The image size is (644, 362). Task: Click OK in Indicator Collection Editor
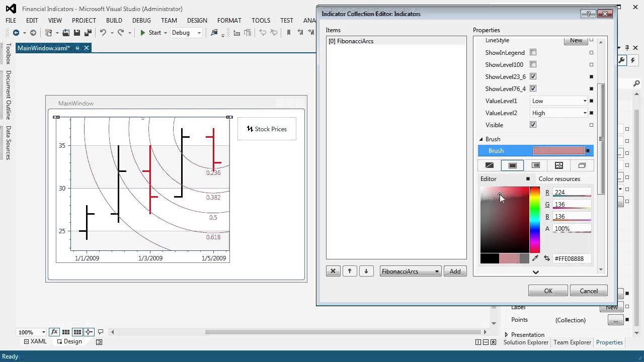(x=548, y=291)
